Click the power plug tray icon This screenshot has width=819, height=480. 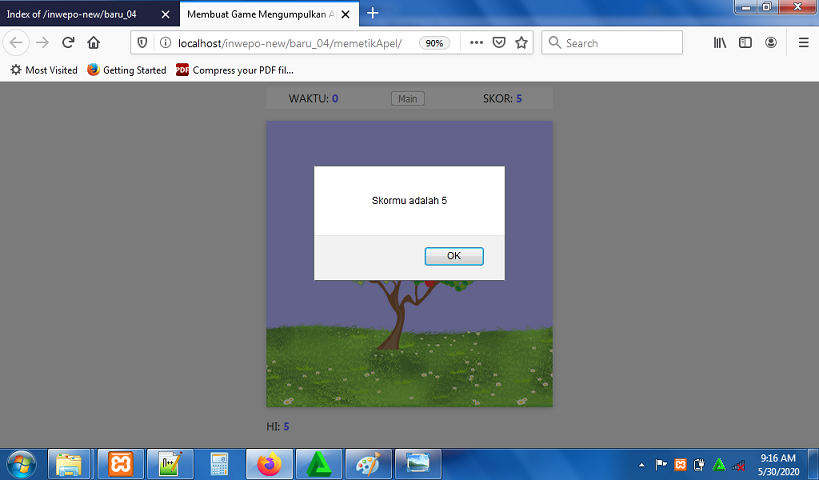(x=699, y=464)
